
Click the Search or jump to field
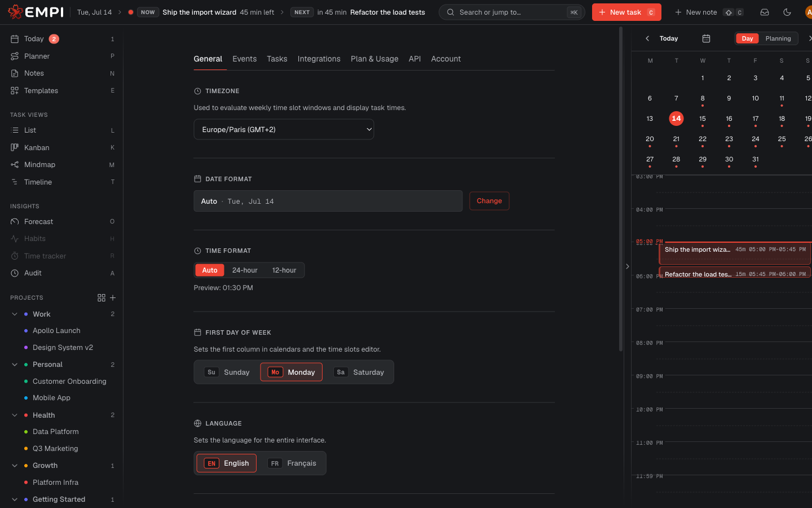point(512,12)
